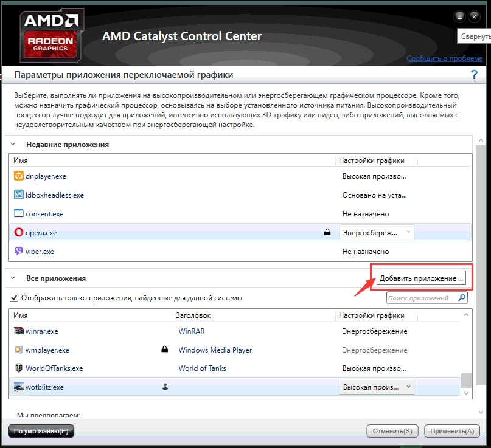This screenshot has height=448, width=491.
Task: Select the viber.exe icon
Action: pyautogui.click(x=19, y=251)
